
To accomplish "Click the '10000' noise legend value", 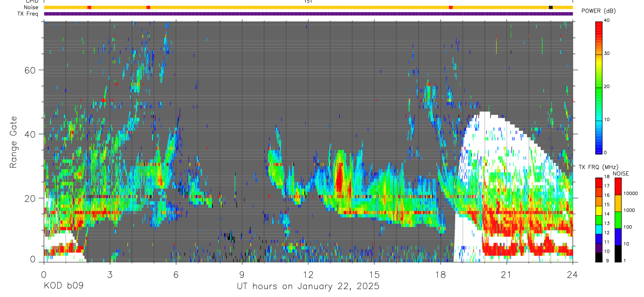I will click(631, 193).
